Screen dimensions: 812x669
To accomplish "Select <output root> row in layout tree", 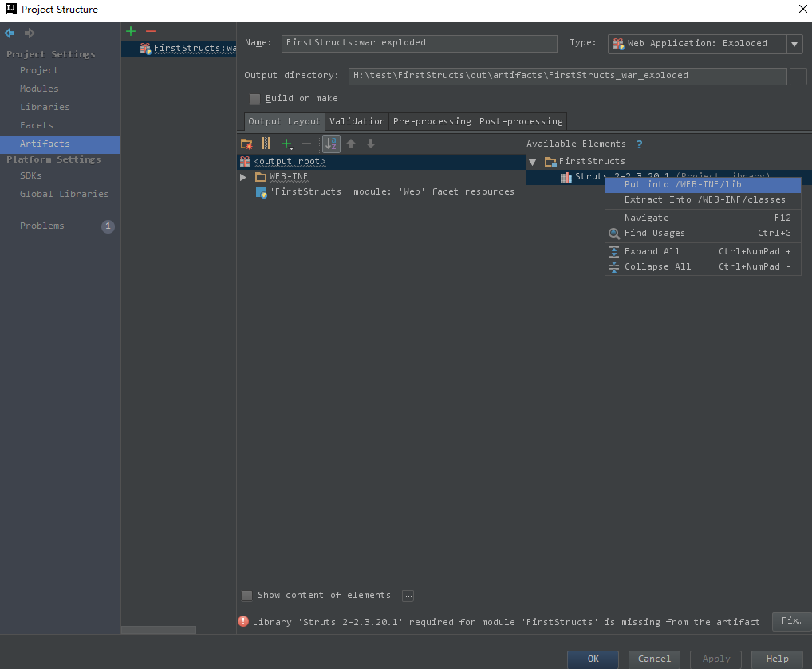I will 381,162.
